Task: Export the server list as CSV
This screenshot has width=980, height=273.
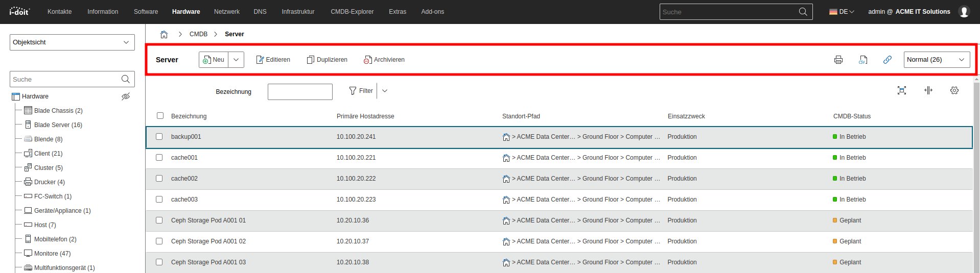Action: (x=863, y=60)
